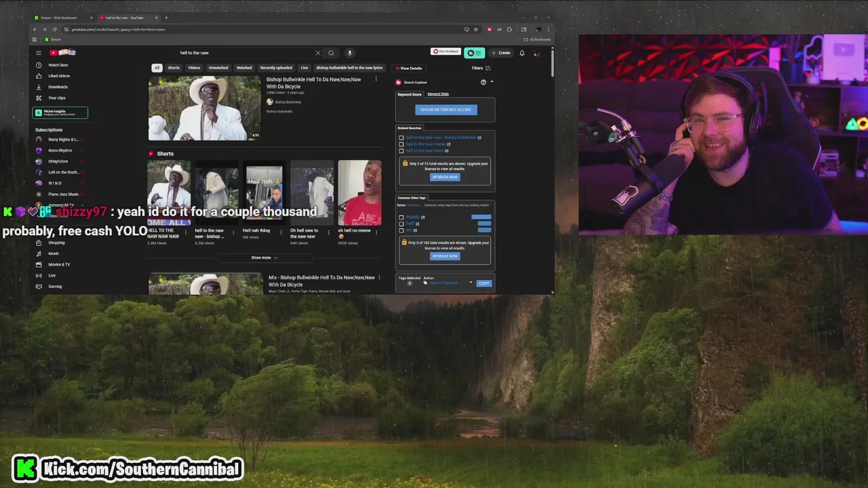Screen dimensions: 868x488
Task: Check the "music" video tag box
Action: 401,217
